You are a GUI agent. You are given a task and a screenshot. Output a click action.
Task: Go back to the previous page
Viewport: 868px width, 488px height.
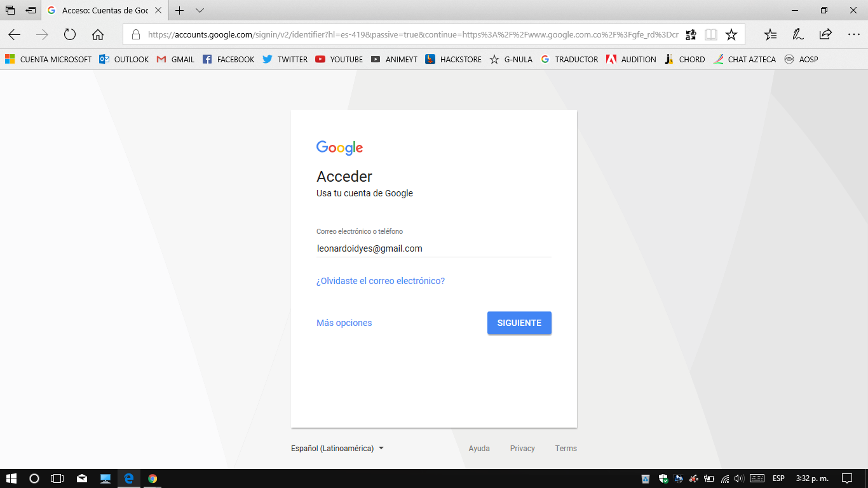[14, 35]
